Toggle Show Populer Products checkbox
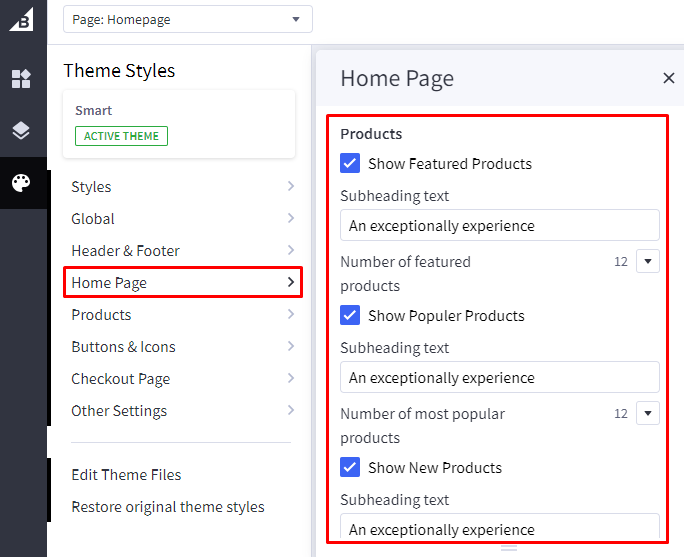Screen dimensions: 684x557 pyautogui.click(x=350, y=316)
